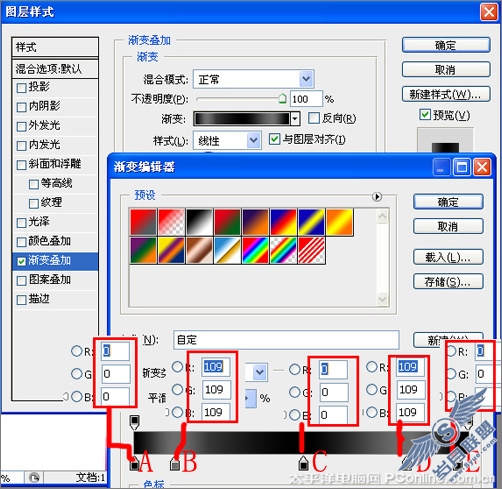Pick the copper gradient preset
502x489 pixels.
[x=199, y=250]
